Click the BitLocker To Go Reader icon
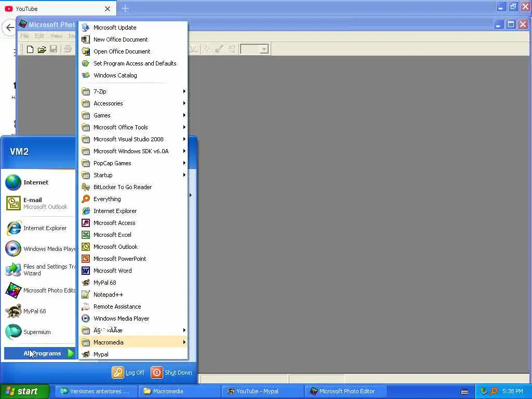Viewport: 532px width, 399px height. click(x=86, y=187)
